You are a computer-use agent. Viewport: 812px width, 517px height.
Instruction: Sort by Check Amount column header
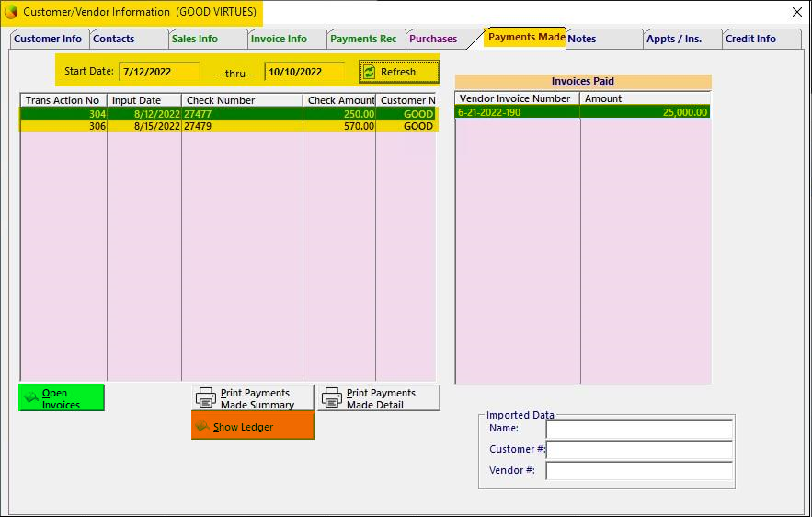(339, 100)
